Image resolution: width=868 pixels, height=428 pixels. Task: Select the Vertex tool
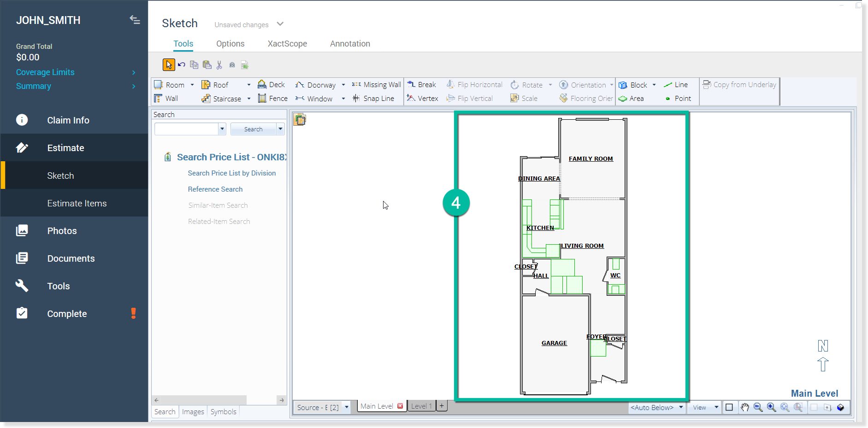click(x=423, y=99)
